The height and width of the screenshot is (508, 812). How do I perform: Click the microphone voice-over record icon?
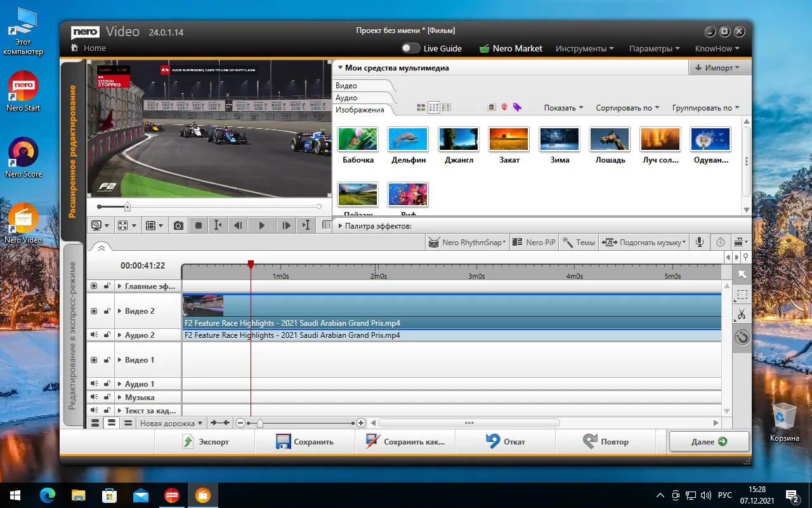coord(700,242)
